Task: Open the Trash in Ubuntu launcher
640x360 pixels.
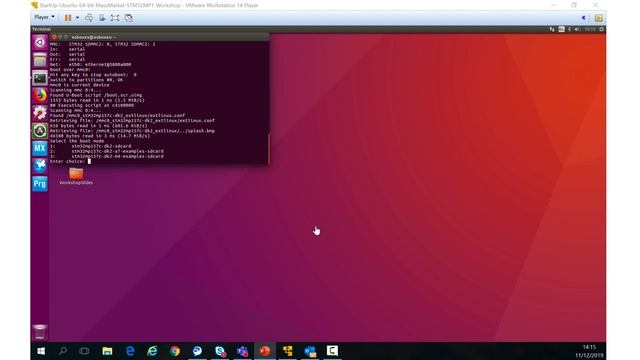Action: coord(40,332)
